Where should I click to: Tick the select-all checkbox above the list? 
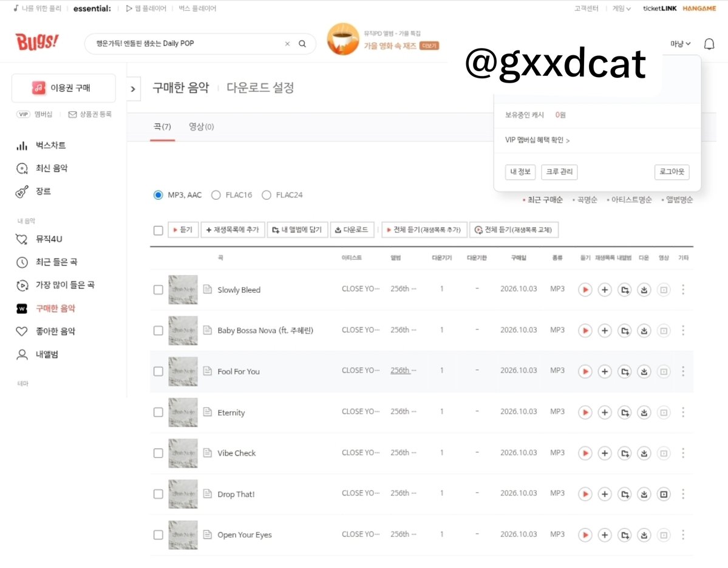(x=158, y=230)
